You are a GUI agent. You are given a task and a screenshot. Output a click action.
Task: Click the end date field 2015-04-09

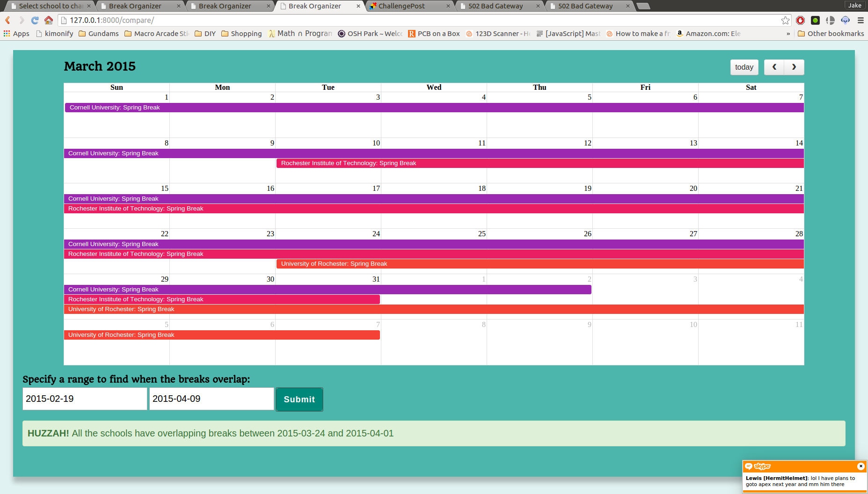tap(212, 399)
